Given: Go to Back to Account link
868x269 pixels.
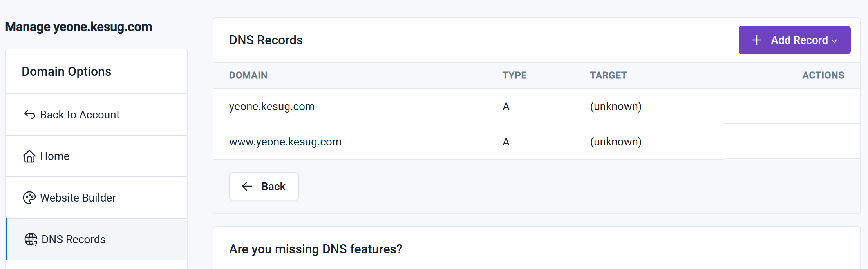Looking at the screenshot, I should pyautogui.click(x=80, y=115).
